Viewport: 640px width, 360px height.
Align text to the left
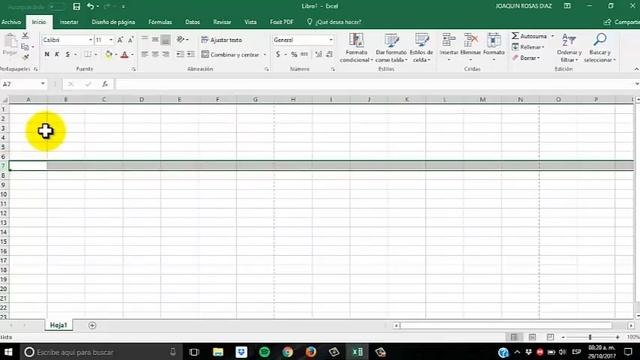[x=144, y=54]
